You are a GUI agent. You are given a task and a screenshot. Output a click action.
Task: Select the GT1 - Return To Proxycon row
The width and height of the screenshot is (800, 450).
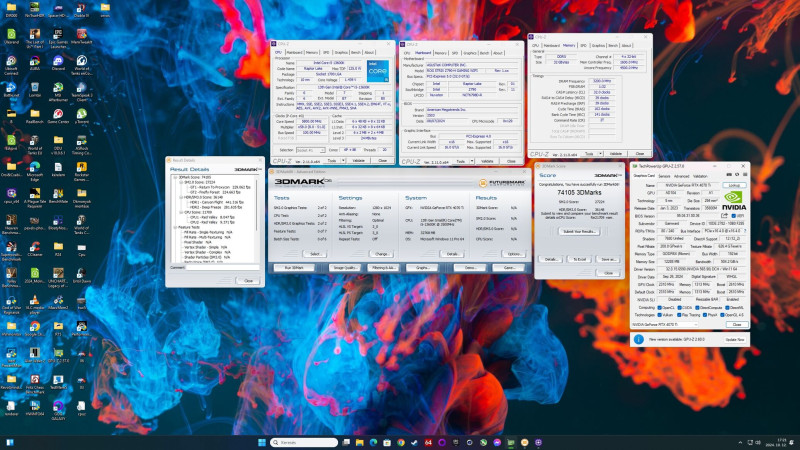pos(220,187)
